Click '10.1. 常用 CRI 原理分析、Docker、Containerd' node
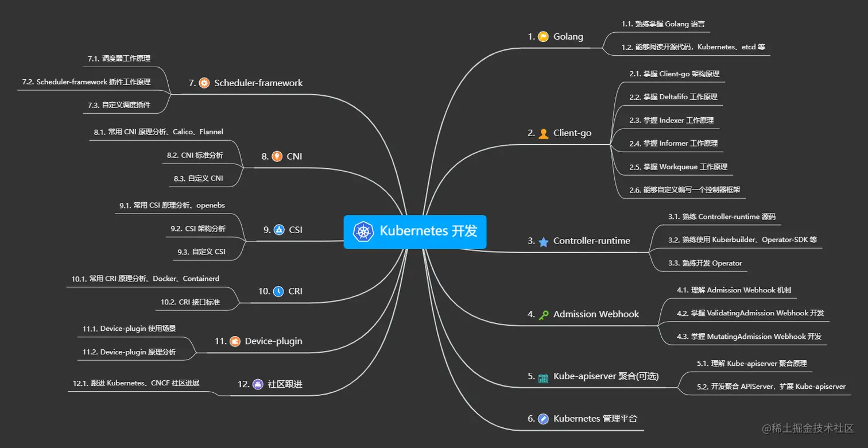The height and width of the screenshot is (448, 868). 145,279
